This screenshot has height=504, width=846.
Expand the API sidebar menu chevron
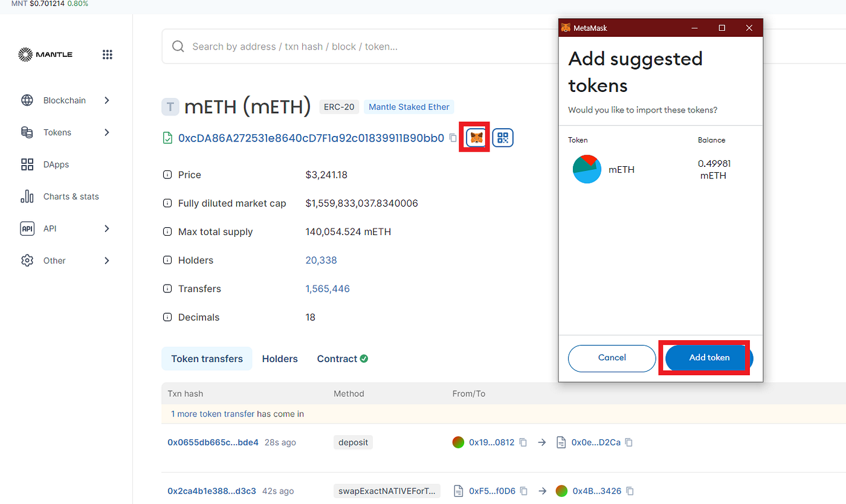click(107, 228)
